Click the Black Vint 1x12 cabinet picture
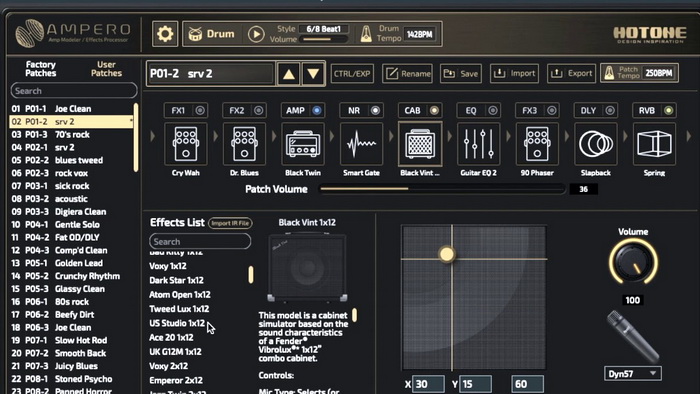700x394 pixels. coord(307,267)
